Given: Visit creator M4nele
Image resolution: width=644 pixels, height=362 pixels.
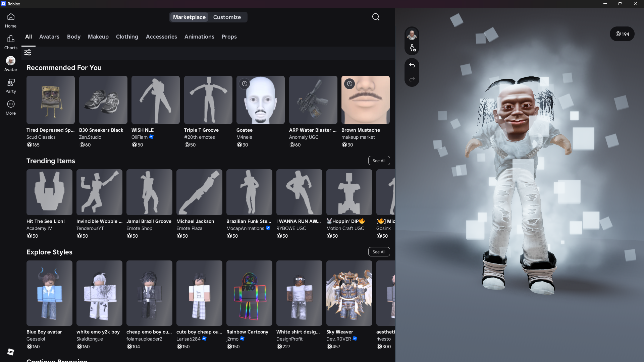Looking at the screenshot, I should pos(244,137).
